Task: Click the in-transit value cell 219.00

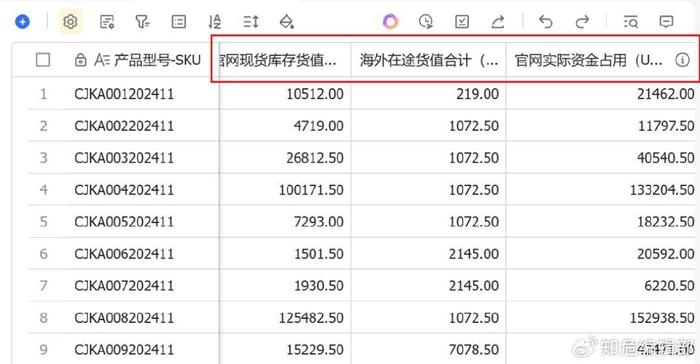Action: click(x=429, y=94)
